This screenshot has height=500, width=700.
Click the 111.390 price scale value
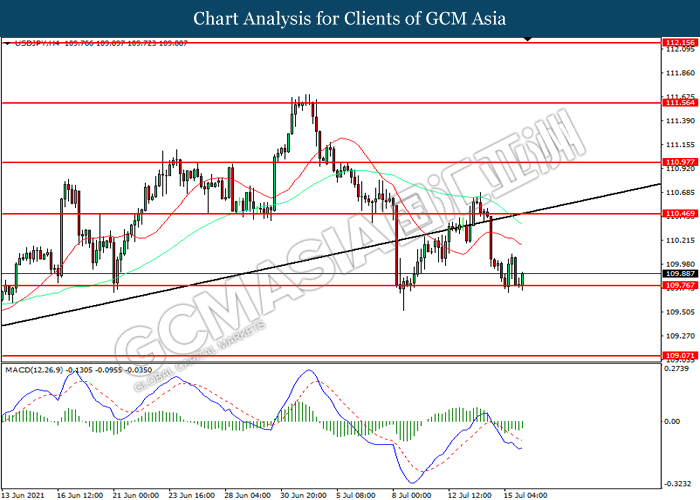(680, 121)
